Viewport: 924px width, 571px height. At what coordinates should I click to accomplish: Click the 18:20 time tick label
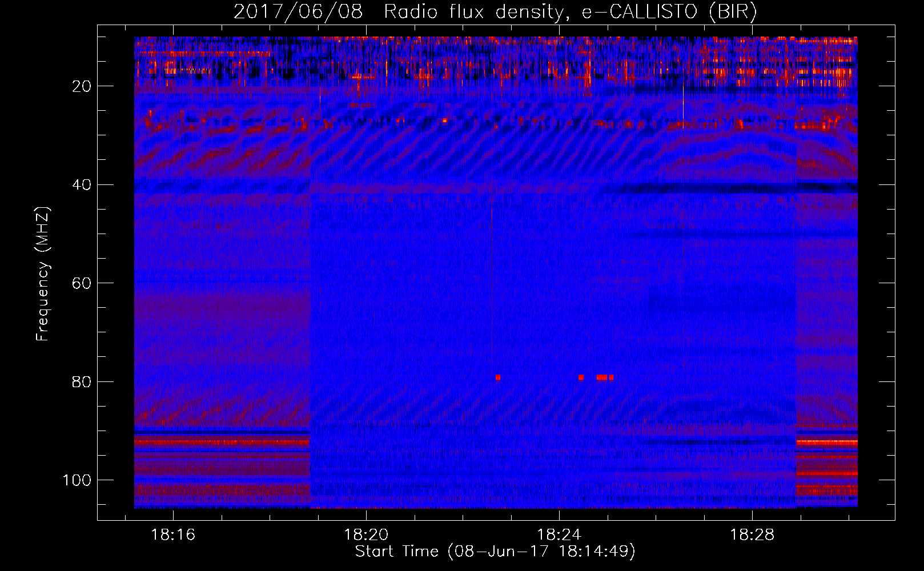[366, 534]
